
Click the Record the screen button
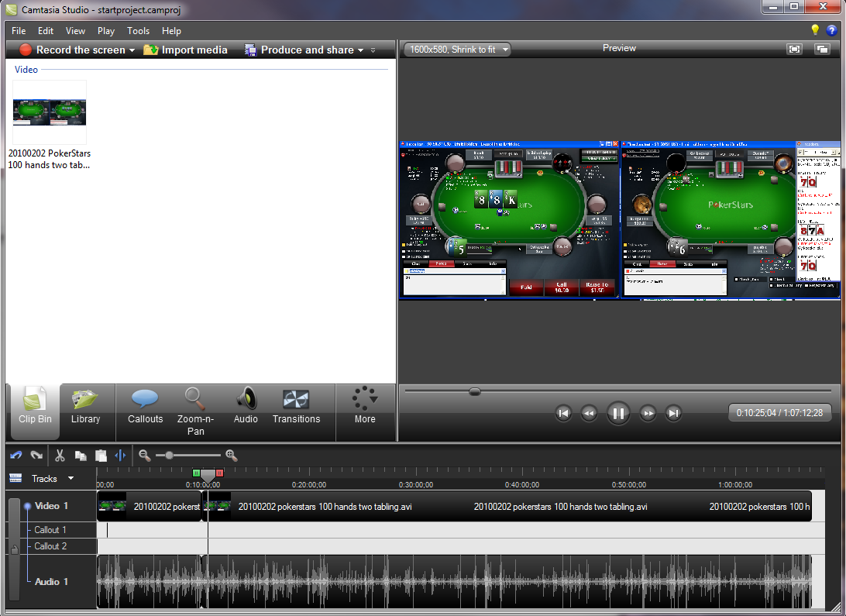72,50
